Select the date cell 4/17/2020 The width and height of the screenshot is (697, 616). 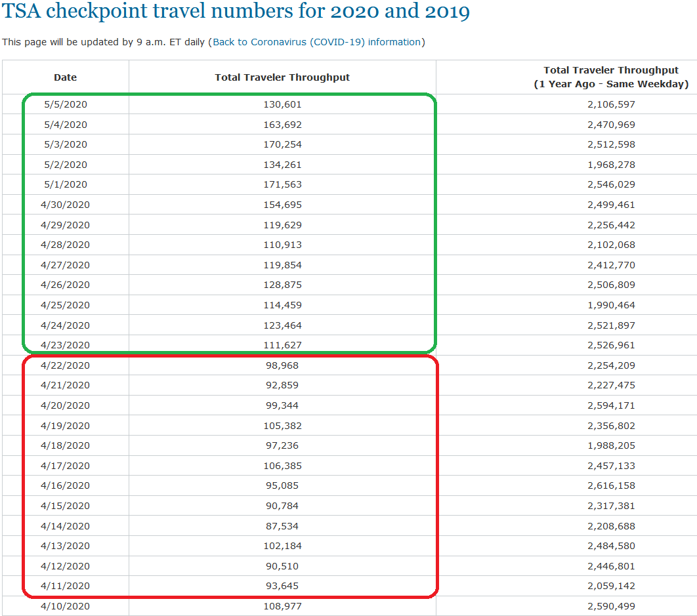tap(66, 466)
